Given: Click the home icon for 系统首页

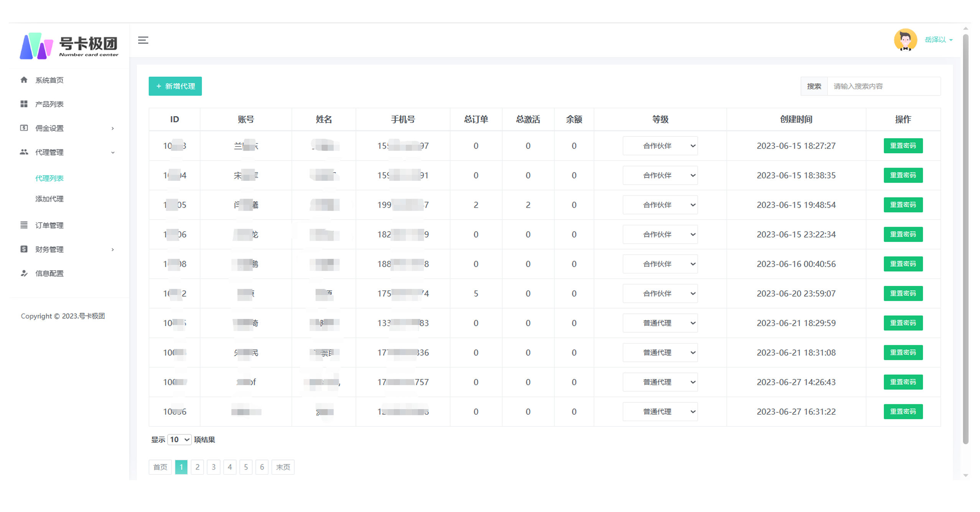Looking at the screenshot, I should (x=24, y=80).
